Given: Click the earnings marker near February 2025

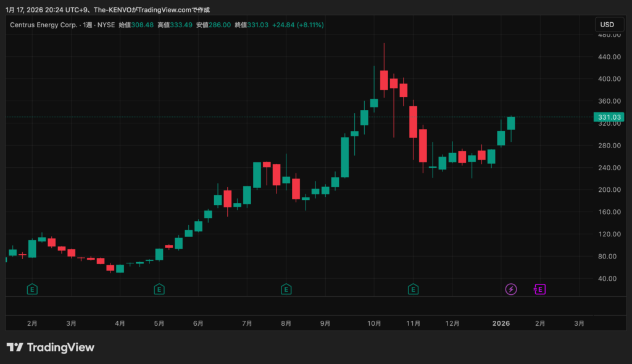Looking at the screenshot, I should coord(32,289).
